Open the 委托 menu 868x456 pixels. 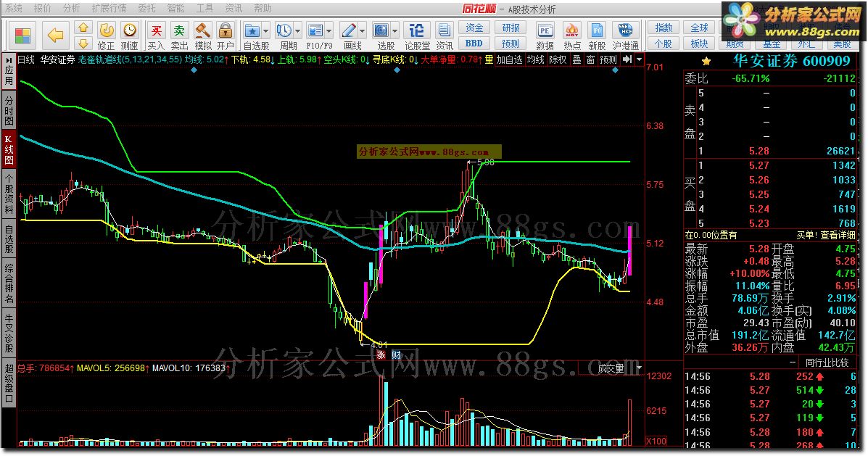146,8
